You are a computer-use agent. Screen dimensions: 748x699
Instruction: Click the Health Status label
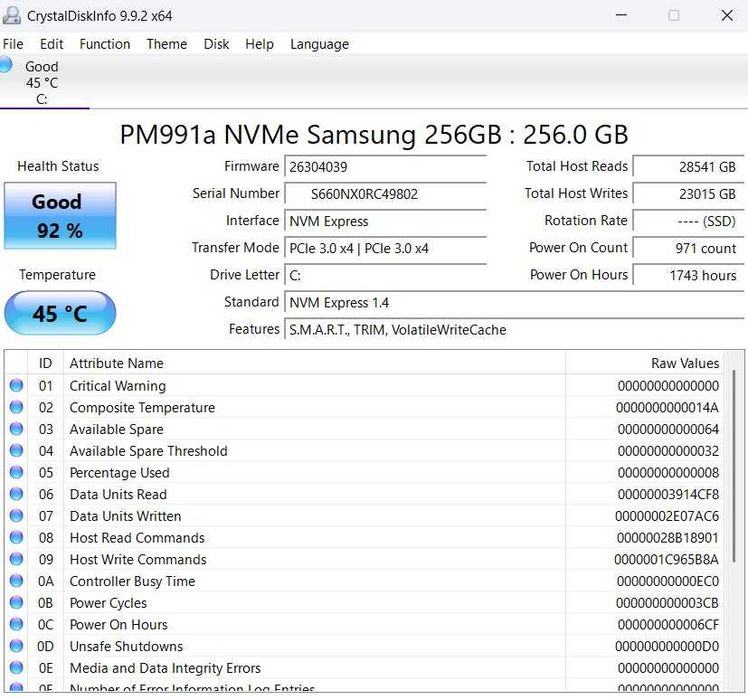tap(58, 166)
